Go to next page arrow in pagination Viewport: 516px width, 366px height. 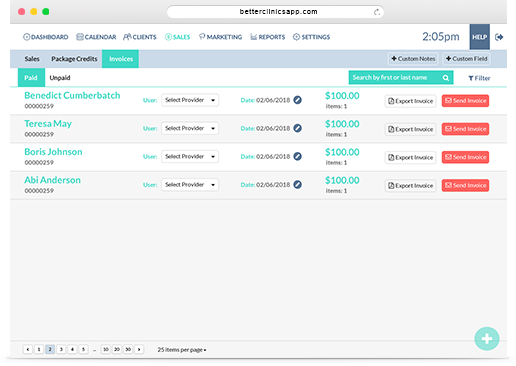pos(139,349)
